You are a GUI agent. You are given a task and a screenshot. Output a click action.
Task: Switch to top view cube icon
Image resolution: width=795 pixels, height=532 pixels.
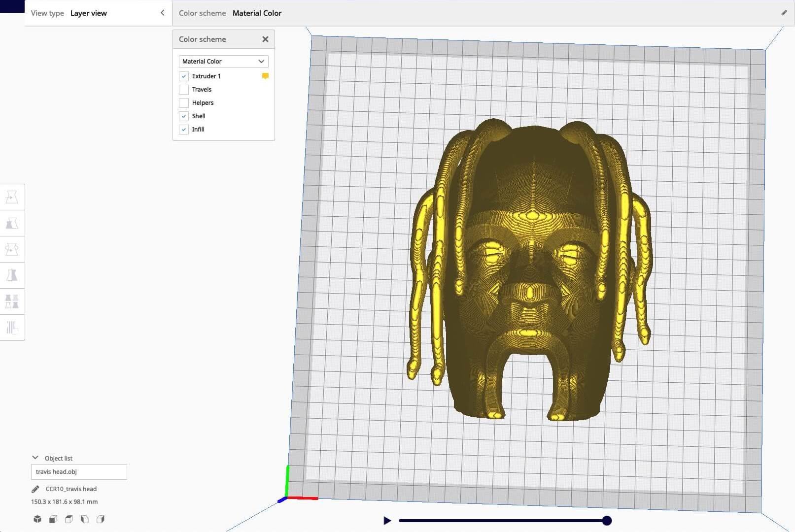(69, 519)
